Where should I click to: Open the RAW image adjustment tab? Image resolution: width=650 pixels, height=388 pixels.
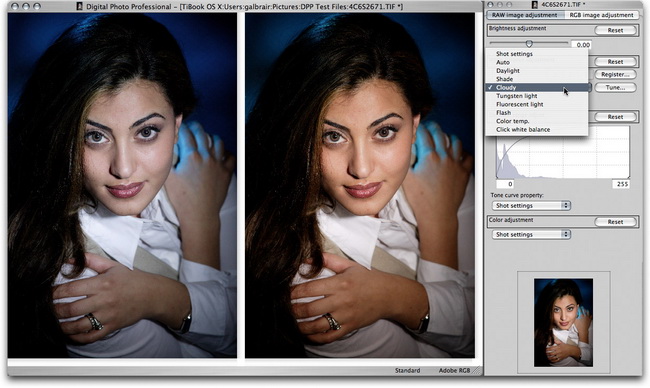click(524, 15)
